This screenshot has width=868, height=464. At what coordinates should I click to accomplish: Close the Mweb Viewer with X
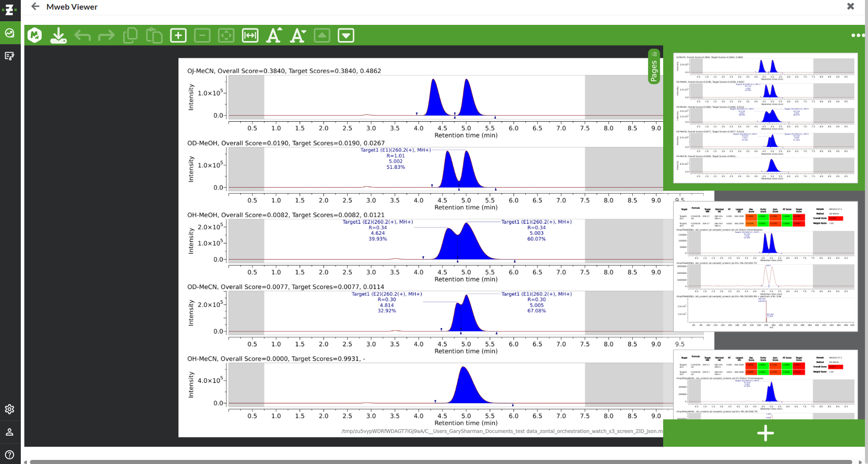850,6
